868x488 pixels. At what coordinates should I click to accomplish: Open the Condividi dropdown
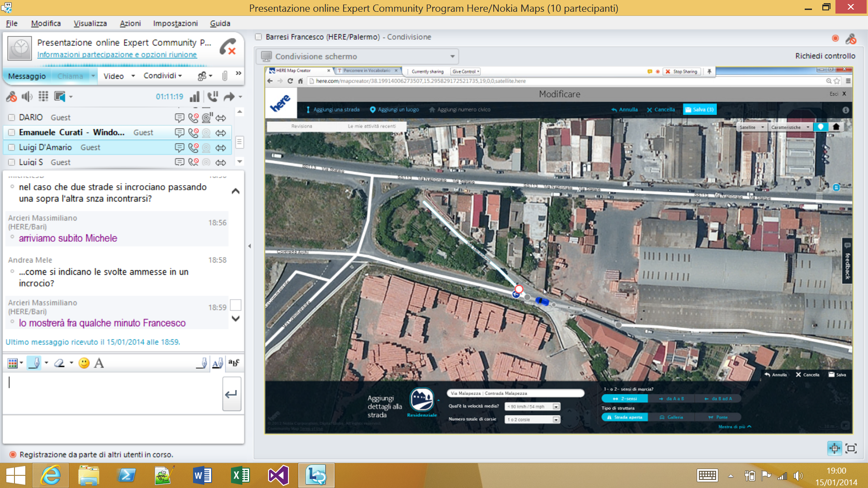163,76
